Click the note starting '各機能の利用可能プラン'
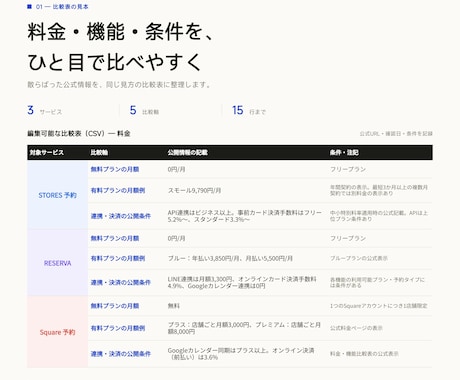This screenshot has width=460, height=380. coord(377,282)
